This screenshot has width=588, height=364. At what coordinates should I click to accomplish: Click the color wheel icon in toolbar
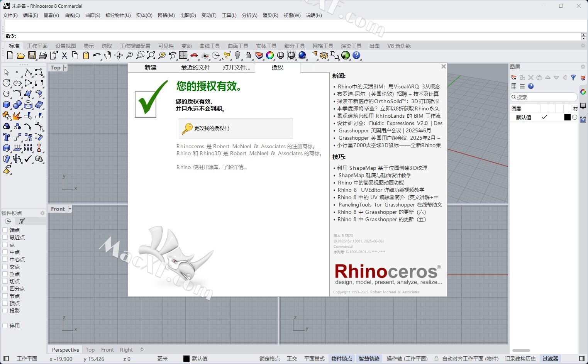(x=270, y=56)
